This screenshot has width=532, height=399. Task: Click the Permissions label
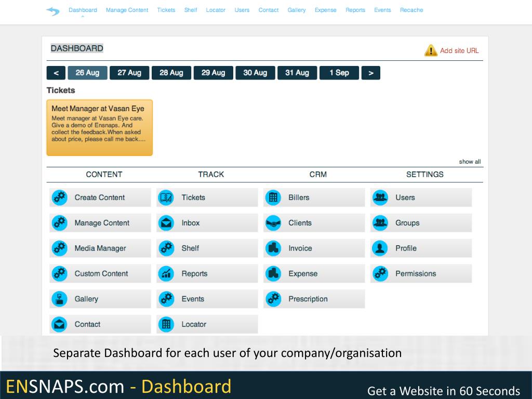(x=416, y=273)
